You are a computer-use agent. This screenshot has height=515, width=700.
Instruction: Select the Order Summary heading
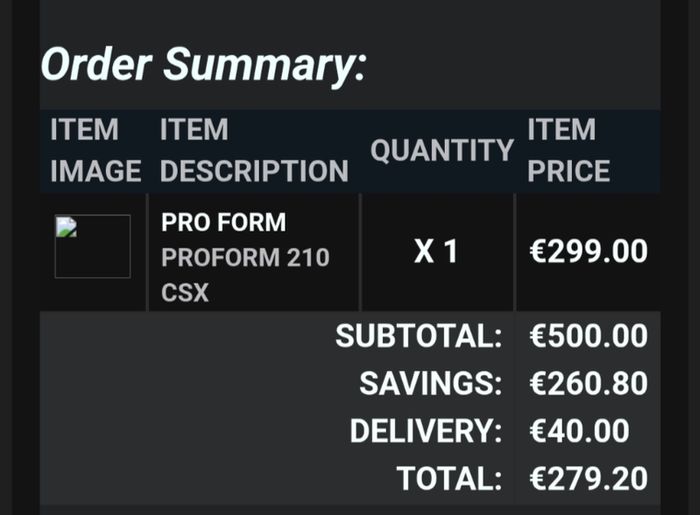coord(204,65)
